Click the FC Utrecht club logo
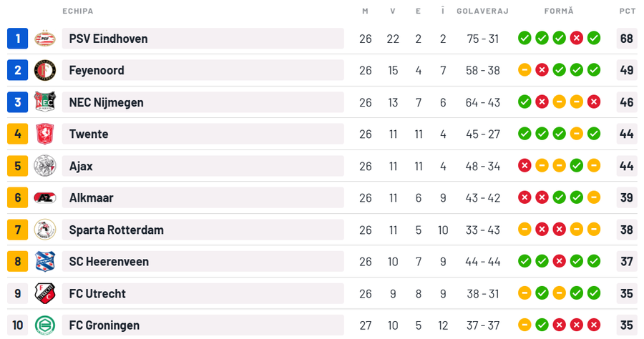 (44, 293)
